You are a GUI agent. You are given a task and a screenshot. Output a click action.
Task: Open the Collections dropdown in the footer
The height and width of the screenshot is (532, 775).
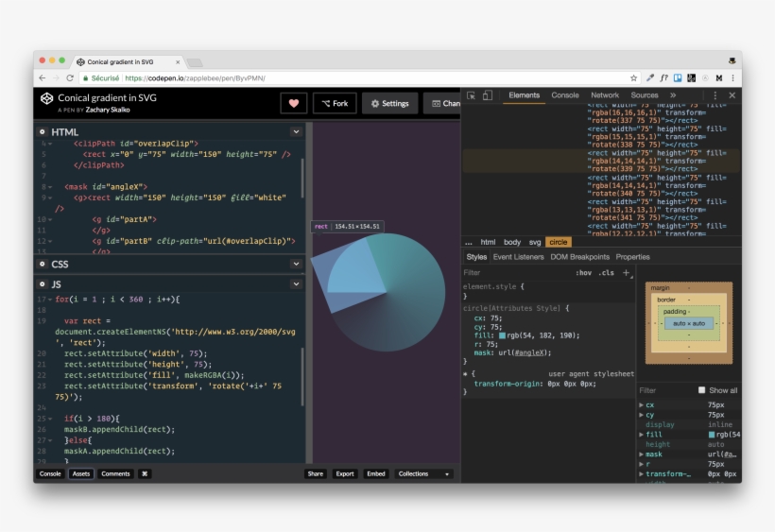click(422, 473)
